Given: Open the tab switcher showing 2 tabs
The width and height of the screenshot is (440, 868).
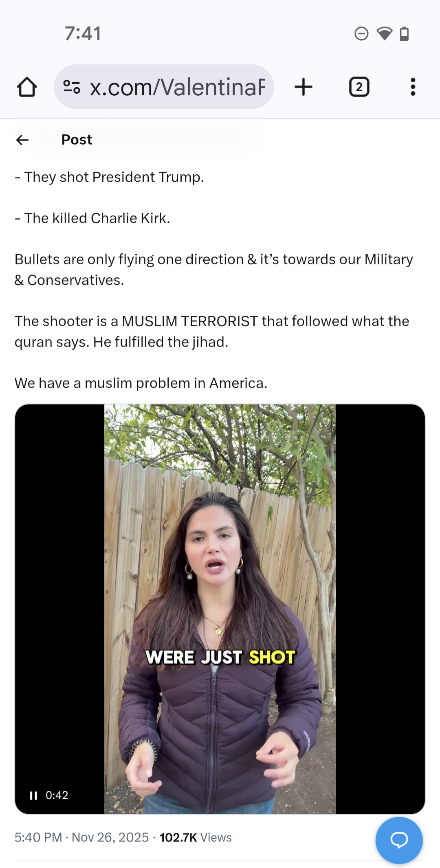Looking at the screenshot, I should tap(359, 87).
